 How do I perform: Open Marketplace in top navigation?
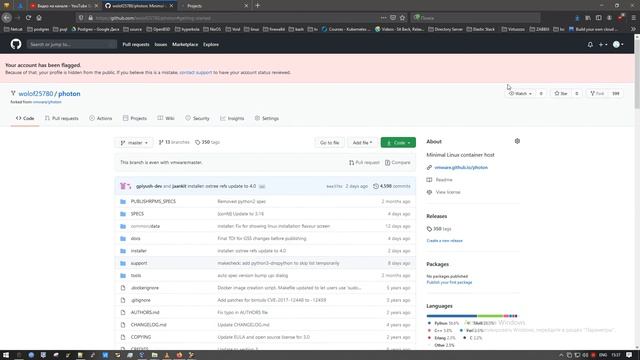pyautogui.click(x=185, y=44)
